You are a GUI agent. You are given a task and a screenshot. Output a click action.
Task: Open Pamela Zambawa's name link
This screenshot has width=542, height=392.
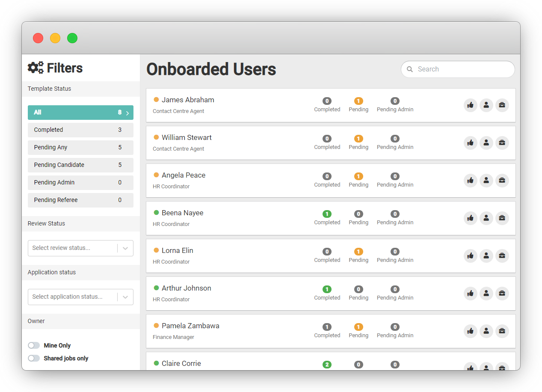[x=190, y=326]
